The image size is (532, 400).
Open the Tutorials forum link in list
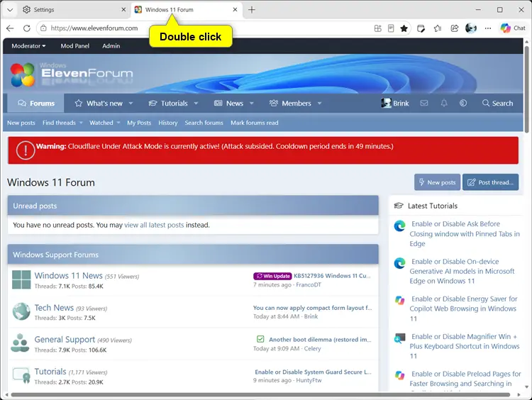(x=50, y=372)
